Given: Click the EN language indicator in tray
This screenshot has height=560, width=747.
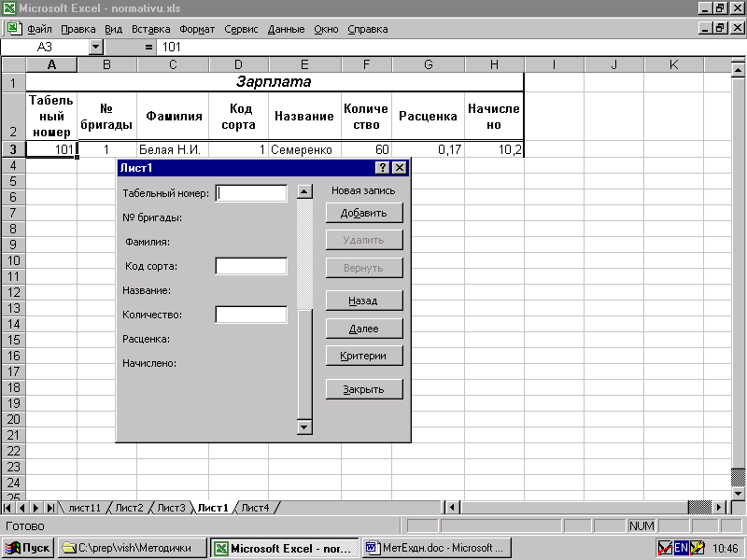Looking at the screenshot, I should (682, 548).
